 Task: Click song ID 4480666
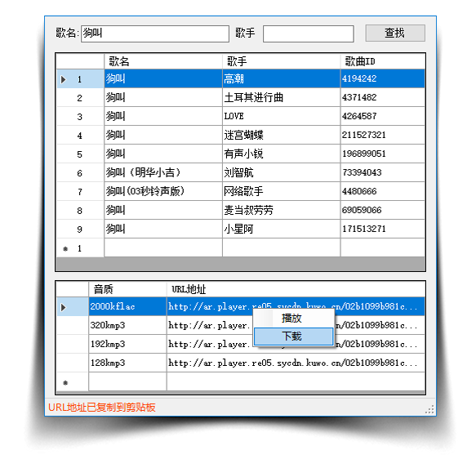click(x=382, y=192)
